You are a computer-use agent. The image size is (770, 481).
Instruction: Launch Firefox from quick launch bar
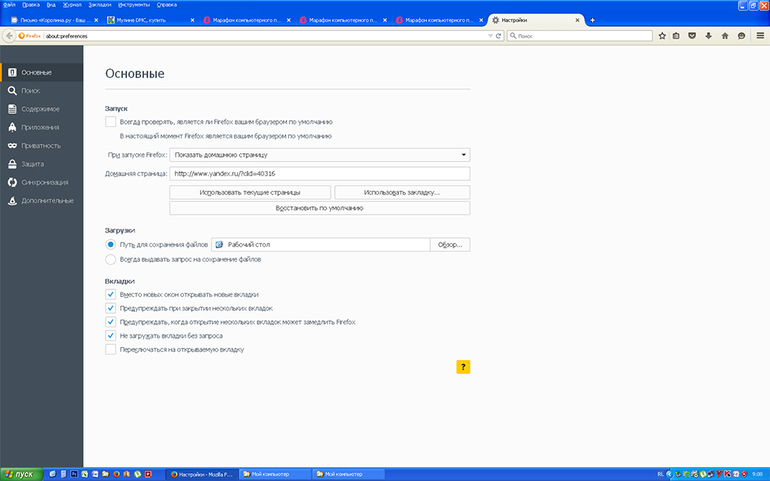(116, 474)
